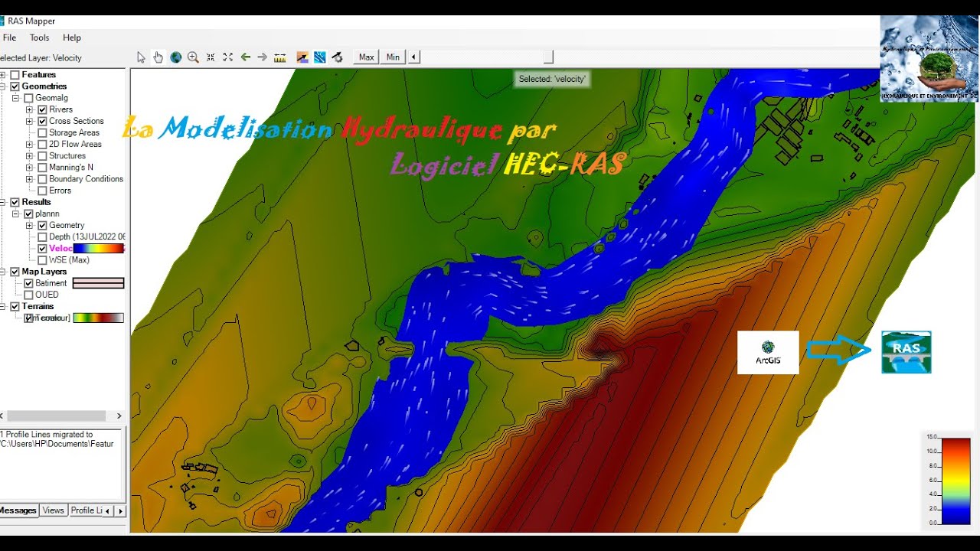The image size is (980, 551).
Task: Uncheck the Rivers layer
Action: pos(42,109)
